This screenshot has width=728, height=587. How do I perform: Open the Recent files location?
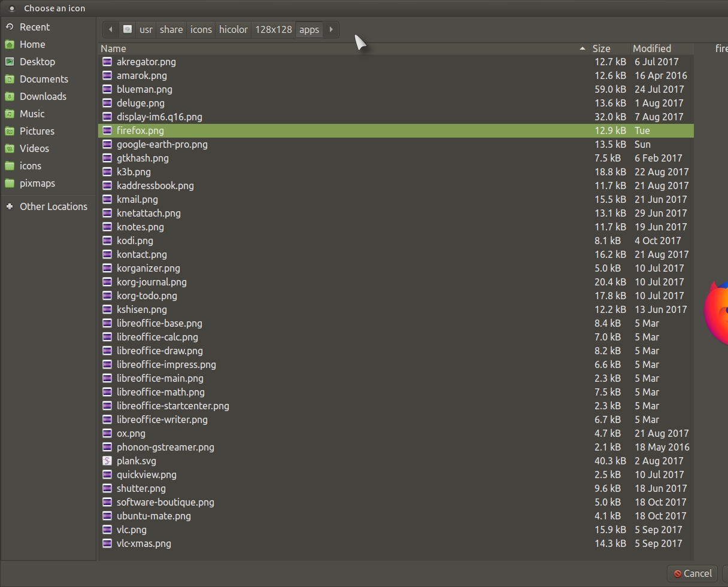click(34, 27)
